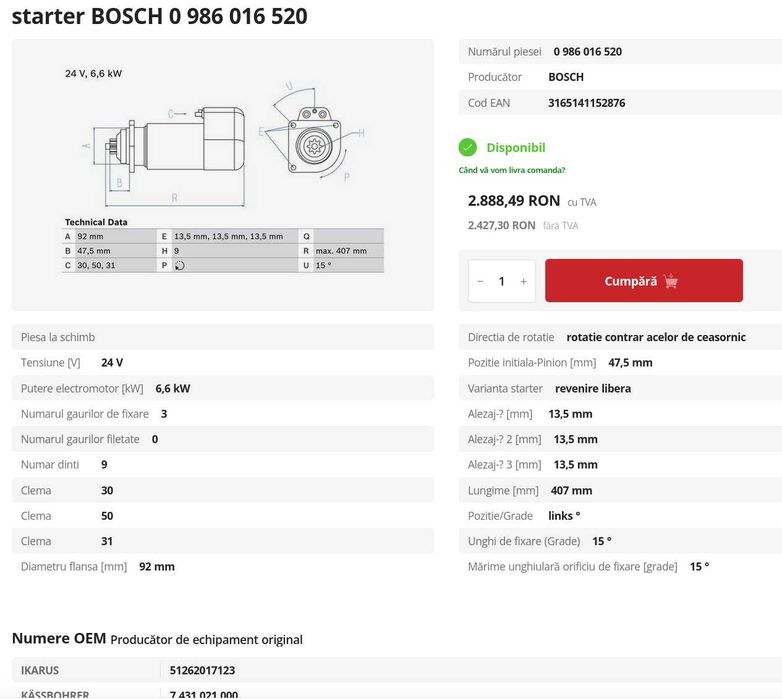Select the OEM number 51262017123

[202, 670]
